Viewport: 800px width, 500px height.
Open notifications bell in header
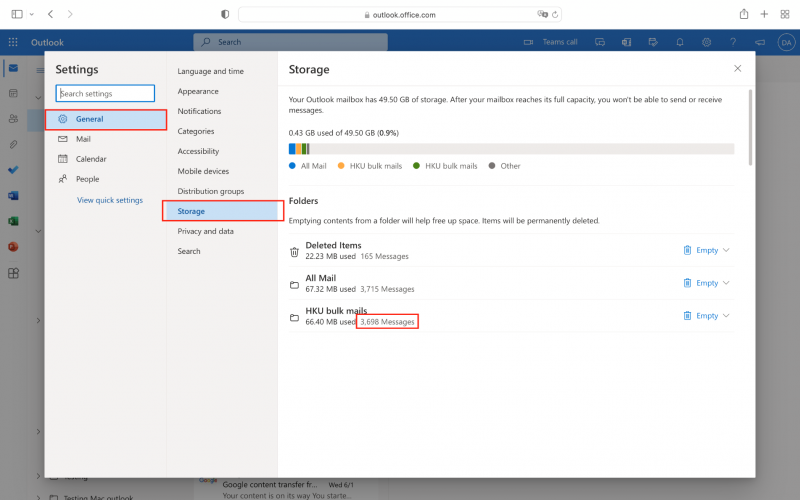click(680, 42)
